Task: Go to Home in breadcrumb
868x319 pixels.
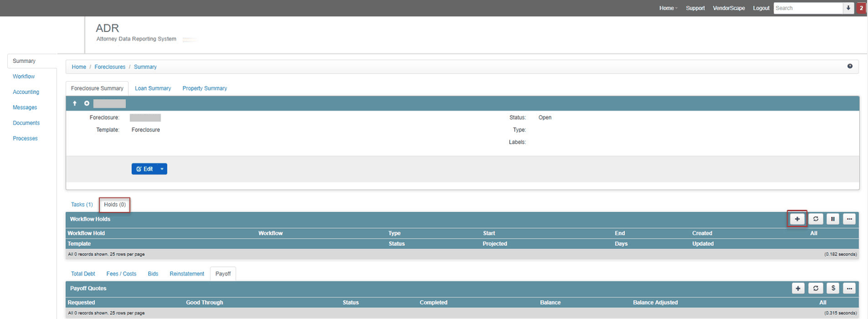Action: point(78,67)
